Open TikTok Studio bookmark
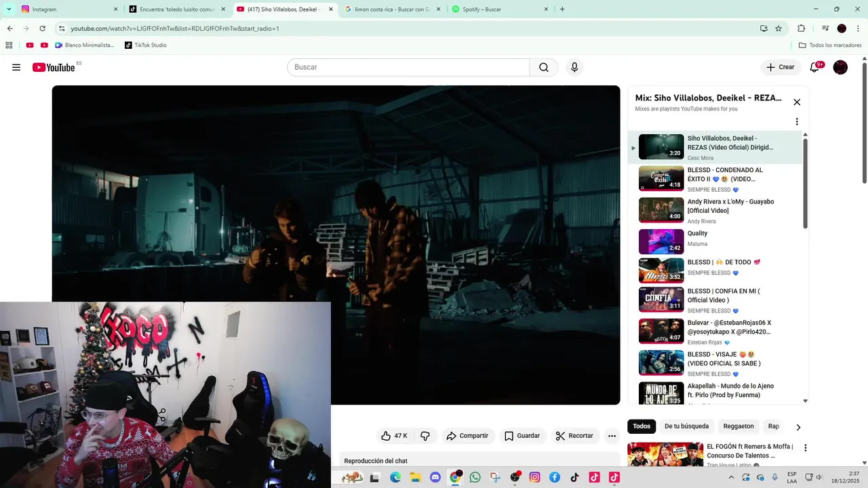Viewport: 868px width, 488px height. point(145,45)
